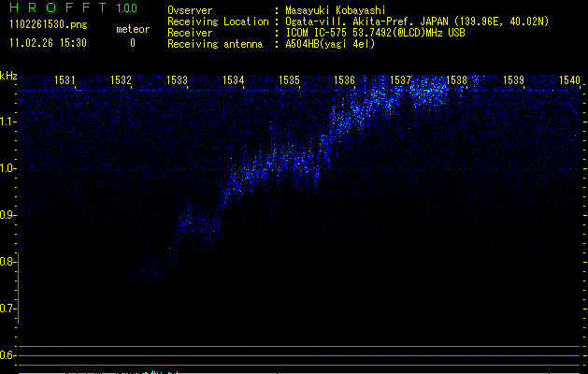Screen dimensions: 588x374
Task: Click the 0.7 kHz axis label
Action: (x=7, y=309)
